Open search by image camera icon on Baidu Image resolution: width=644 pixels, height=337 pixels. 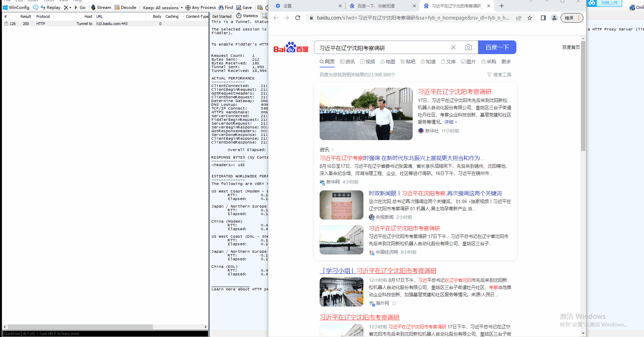pos(468,47)
